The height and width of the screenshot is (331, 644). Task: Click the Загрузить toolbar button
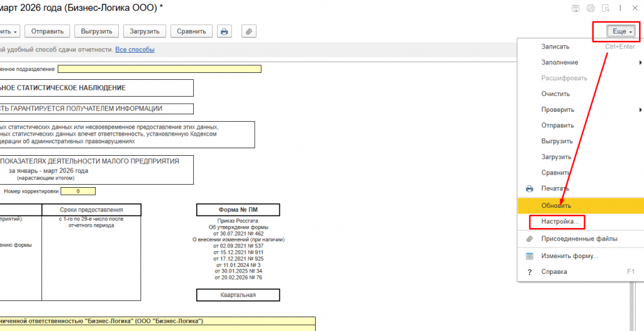145,31
